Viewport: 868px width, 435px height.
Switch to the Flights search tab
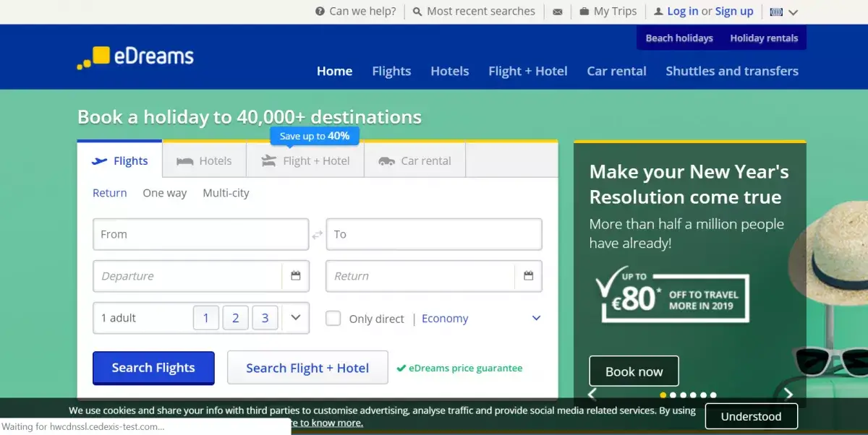pyautogui.click(x=120, y=160)
